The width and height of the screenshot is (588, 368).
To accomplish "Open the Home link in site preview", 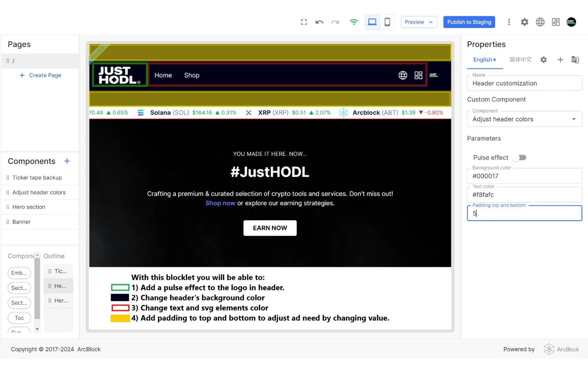I will 163,75.
